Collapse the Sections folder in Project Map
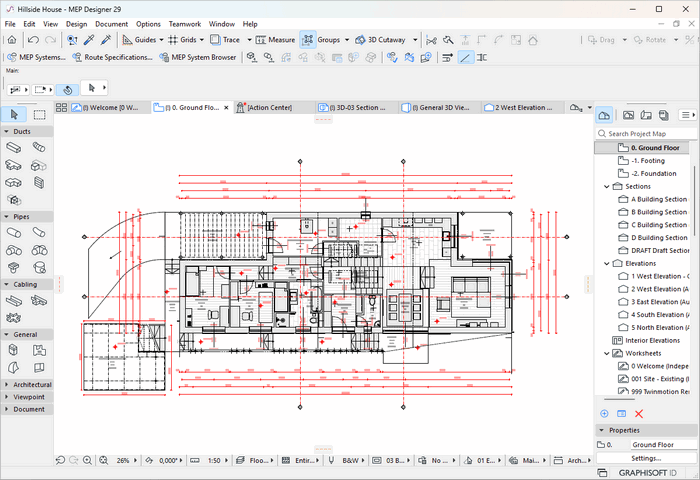Viewport: 700px width, 480px height. (607, 186)
